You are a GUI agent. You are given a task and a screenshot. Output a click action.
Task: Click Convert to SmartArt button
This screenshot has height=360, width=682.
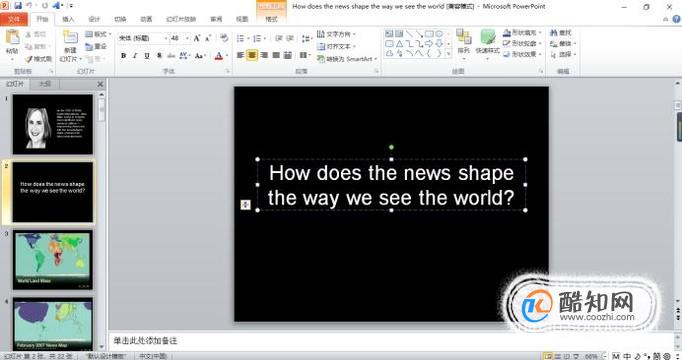pyautogui.click(x=347, y=59)
